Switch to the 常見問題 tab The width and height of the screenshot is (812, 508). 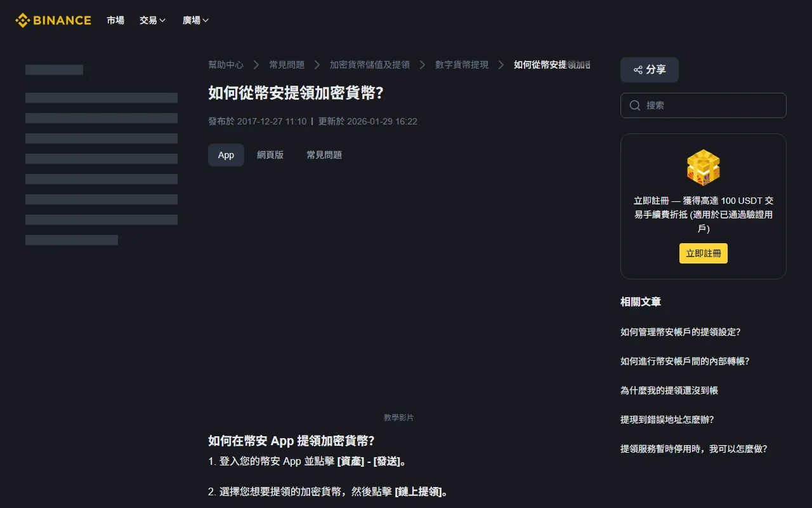[324, 155]
